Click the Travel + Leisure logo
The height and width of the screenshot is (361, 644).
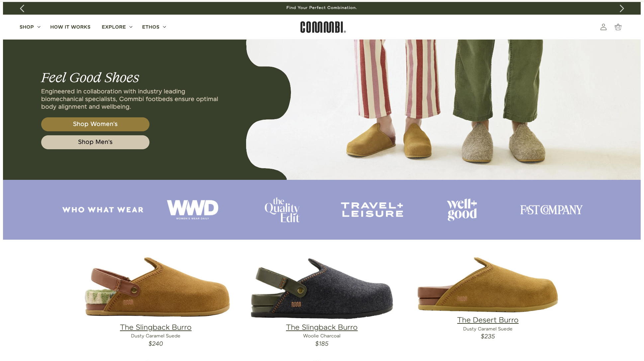point(372,210)
